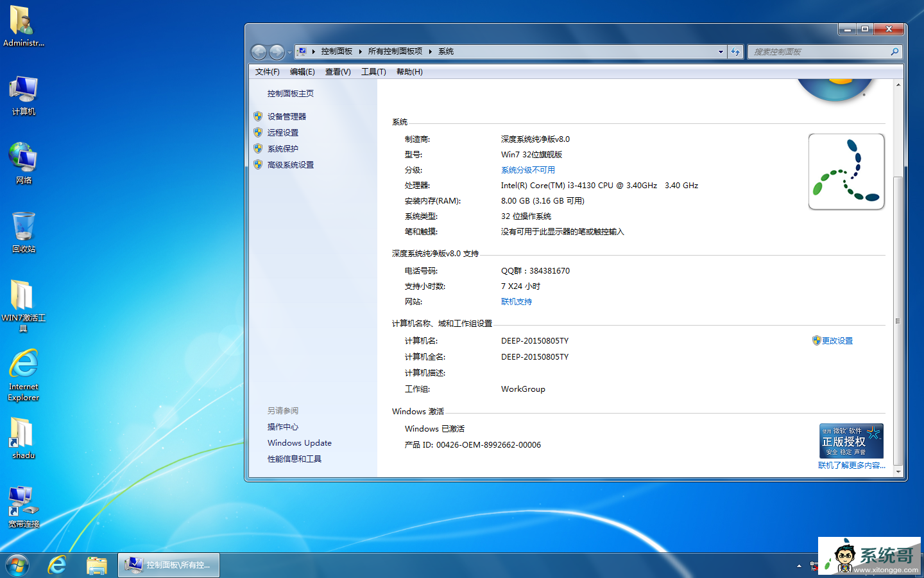Open the 回收站 recycle bin icon
Screen dimensions: 924x578
pyautogui.click(x=23, y=232)
